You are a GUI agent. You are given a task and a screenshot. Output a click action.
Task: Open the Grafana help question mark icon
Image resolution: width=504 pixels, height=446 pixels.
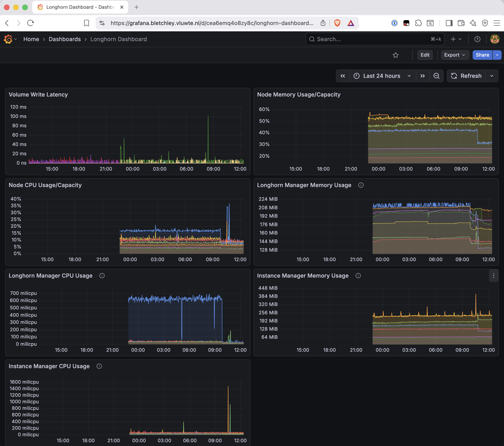pos(477,39)
